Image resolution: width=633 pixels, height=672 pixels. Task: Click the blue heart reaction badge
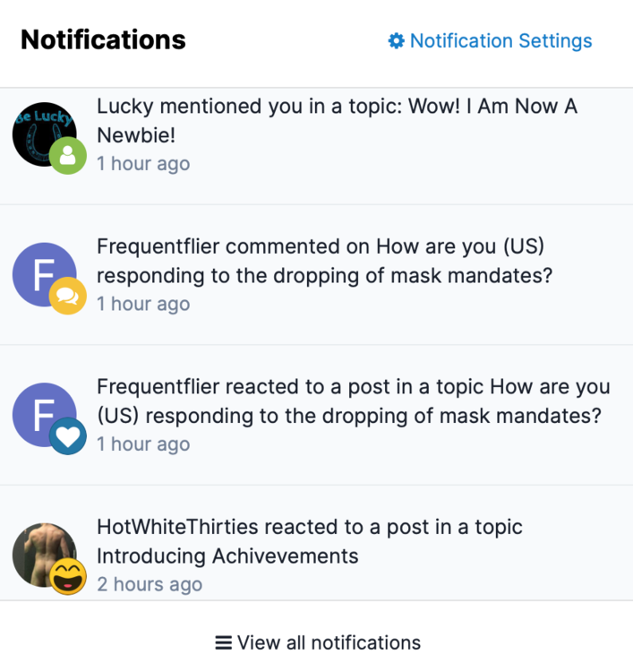point(67,436)
